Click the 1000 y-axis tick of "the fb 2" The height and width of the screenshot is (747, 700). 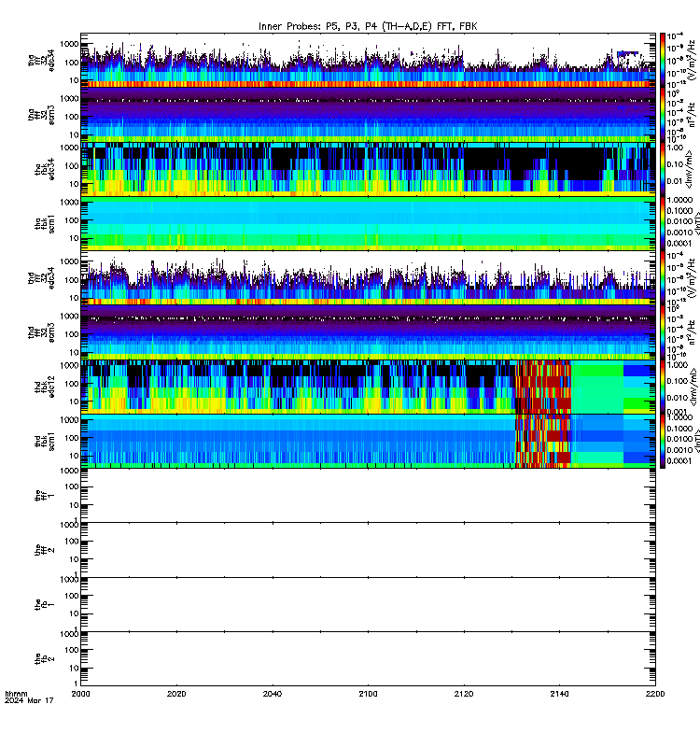point(69,634)
